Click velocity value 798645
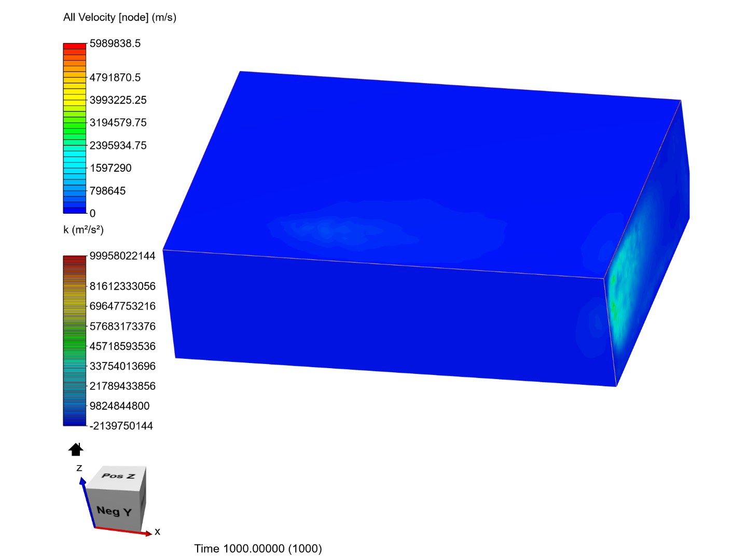This screenshot has width=747, height=560. point(108,191)
